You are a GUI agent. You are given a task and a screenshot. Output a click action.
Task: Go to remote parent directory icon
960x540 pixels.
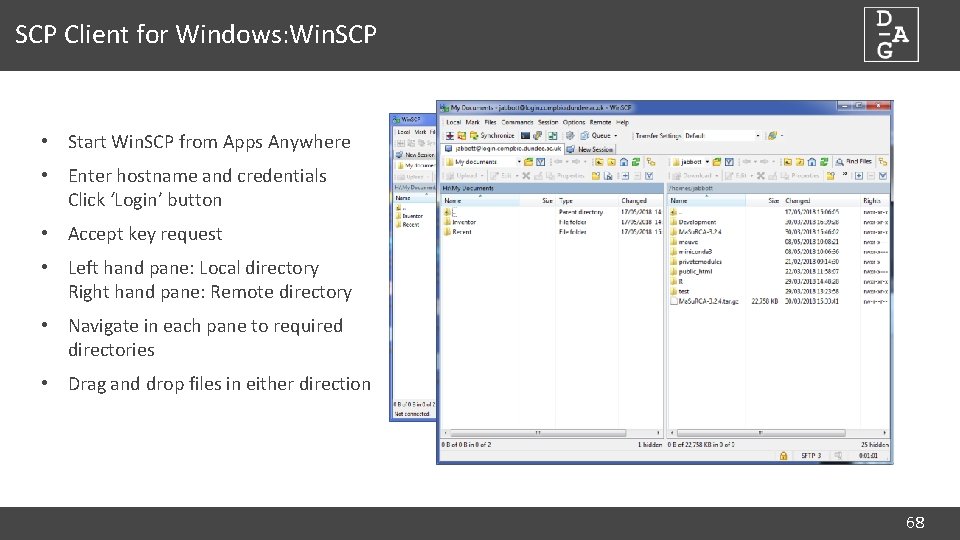click(787, 162)
